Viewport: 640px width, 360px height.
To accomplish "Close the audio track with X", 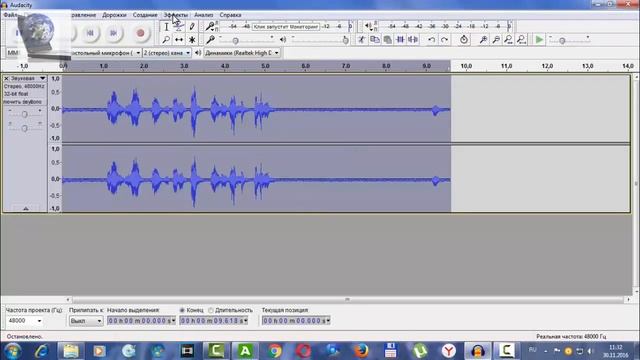I will pyautogui.click(x=6, y=78).
